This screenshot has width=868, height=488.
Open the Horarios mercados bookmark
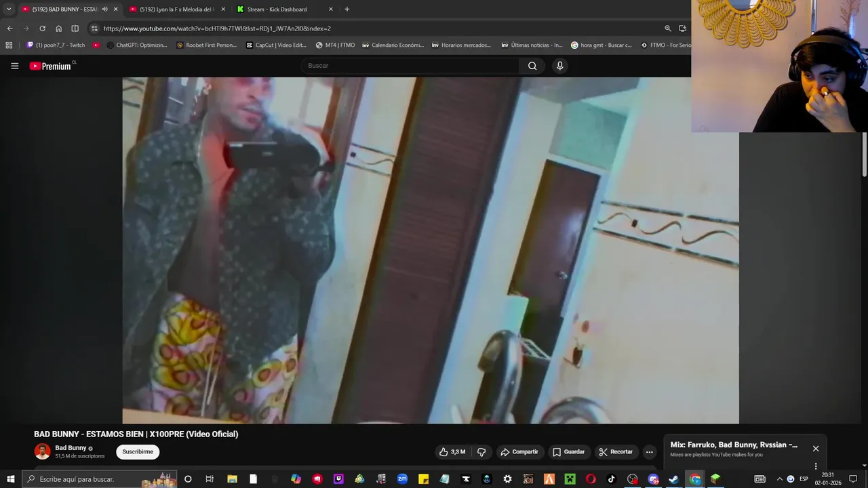[461, 45]
